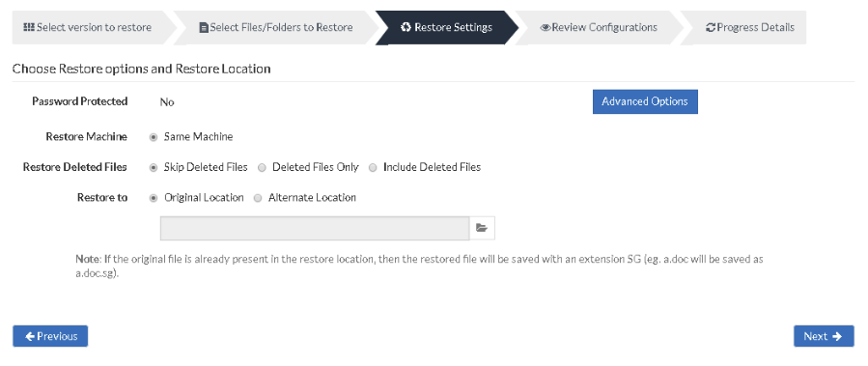The width and height of the screenshot is (868, 366).
Task: Click the refresh icon in Progress Details step
Action: pos(711,28)
